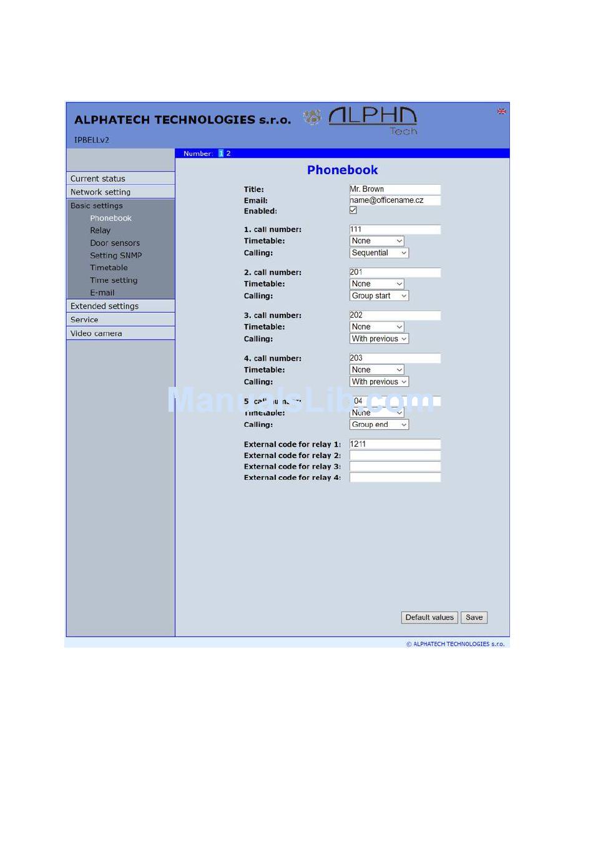Screen dimensions: 593x868
Task: Click the IPBELLv2 device name text
Action: pos(92,140)
